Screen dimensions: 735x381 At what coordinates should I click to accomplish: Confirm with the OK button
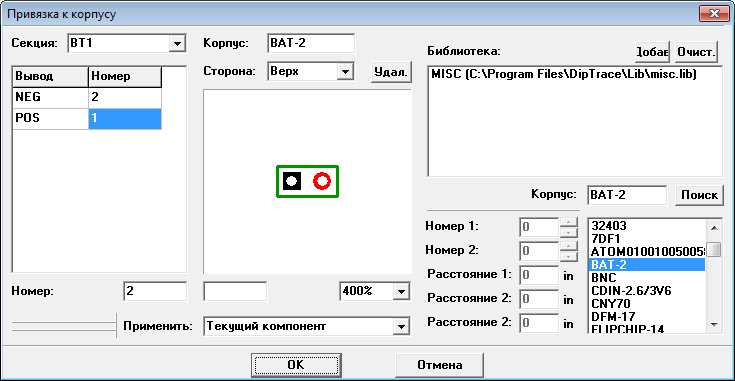click(296, 365)
